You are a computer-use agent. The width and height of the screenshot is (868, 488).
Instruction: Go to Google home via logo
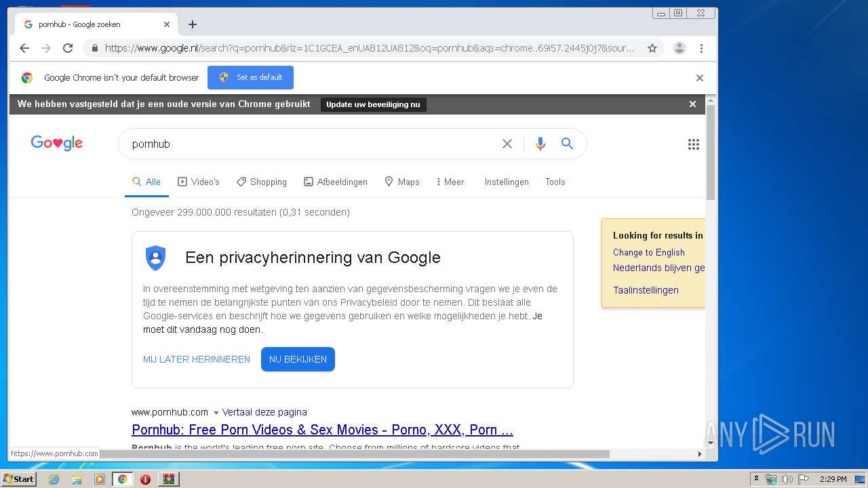57,143
